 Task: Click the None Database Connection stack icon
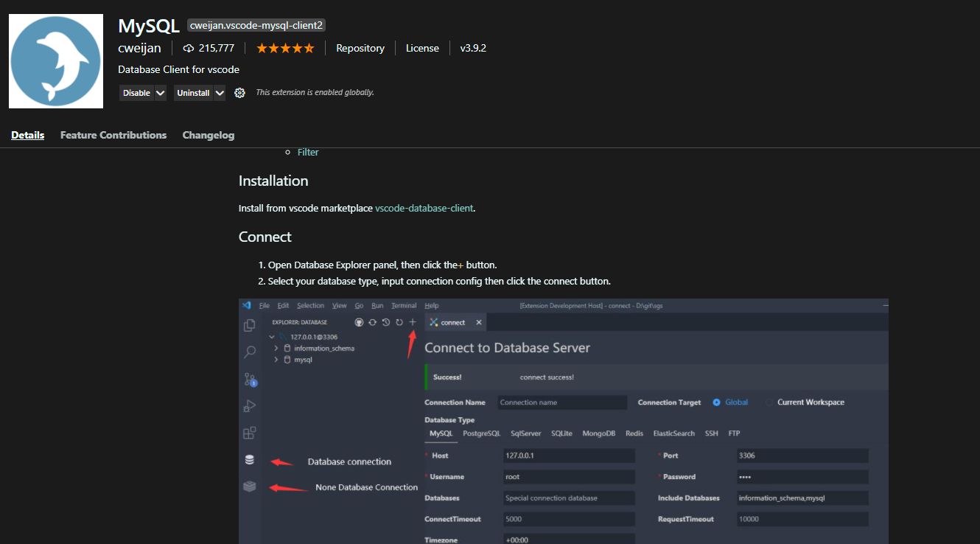click(x=250, y=487)
